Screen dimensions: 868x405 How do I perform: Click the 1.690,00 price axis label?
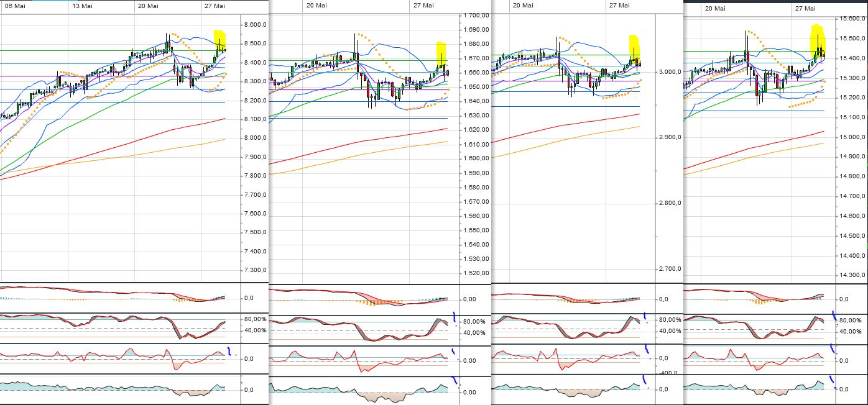(x=476, y=30)
